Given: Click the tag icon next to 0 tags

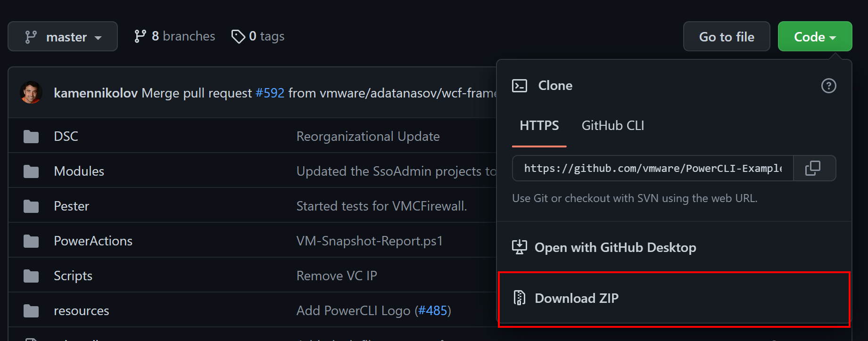Looking at the screenshot, I should point(238,36).
